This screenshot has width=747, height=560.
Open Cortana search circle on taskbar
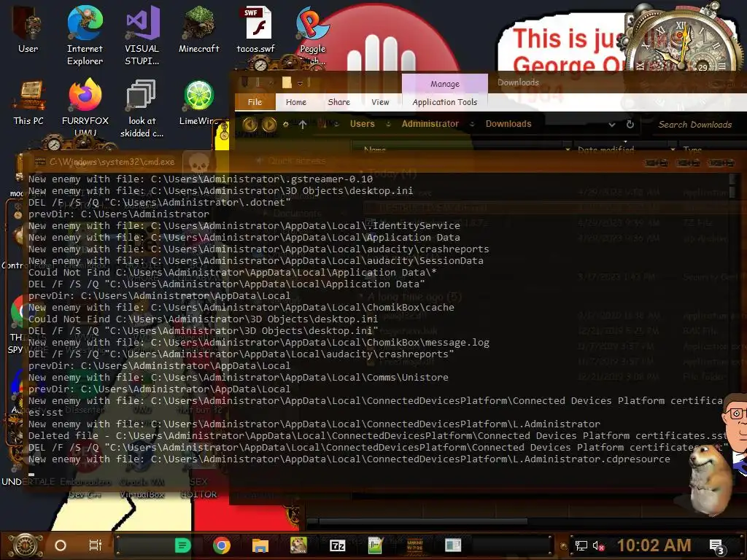pos(61,545)
